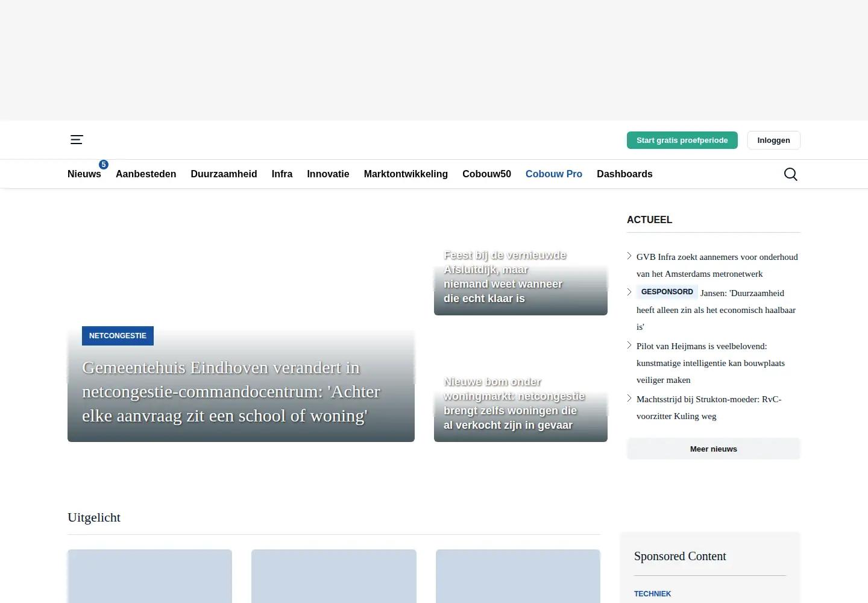This screenshot has height=603, width=868.
Task: Visit the Cobouw Pro section
Action: (x=554, y=174)
